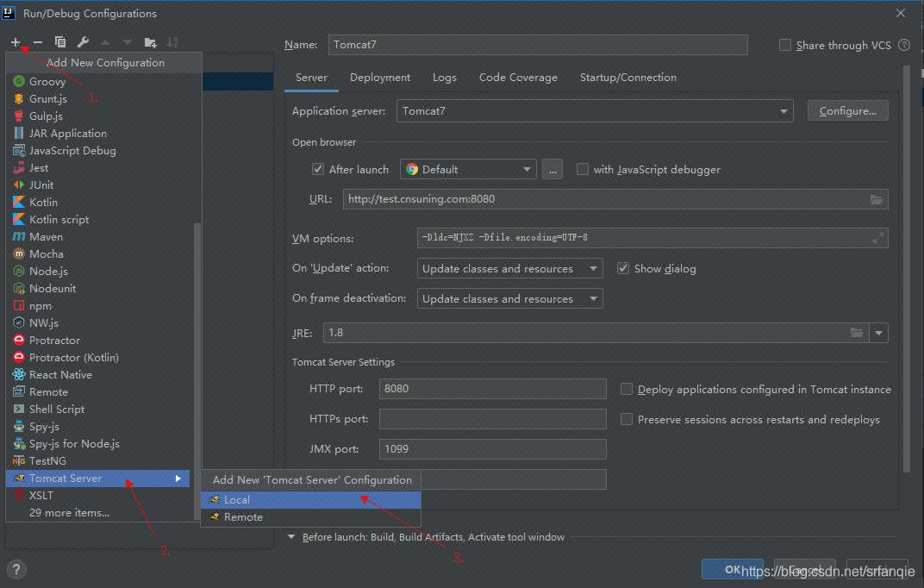The width and height of the screenshot is (924, 588).
Task: Choose Local Tomcat Server configuration
Action: point(311,499)
